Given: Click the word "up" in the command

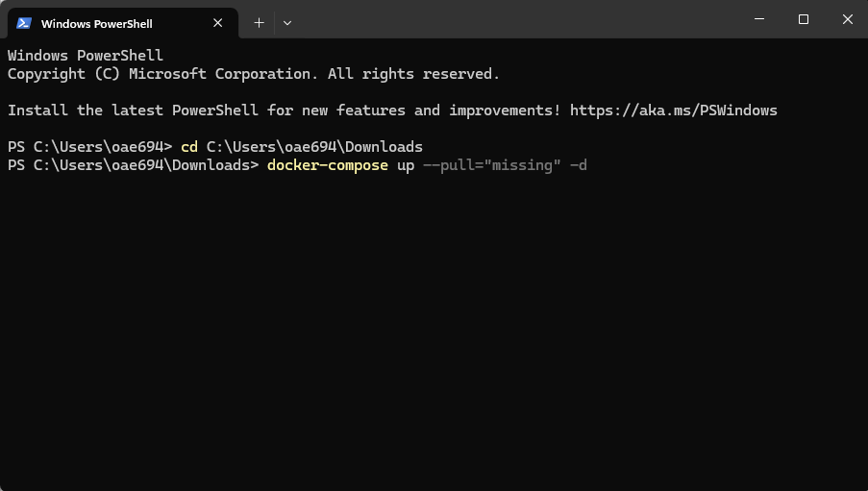Looking at the screenshot, I should pos(405,165).
